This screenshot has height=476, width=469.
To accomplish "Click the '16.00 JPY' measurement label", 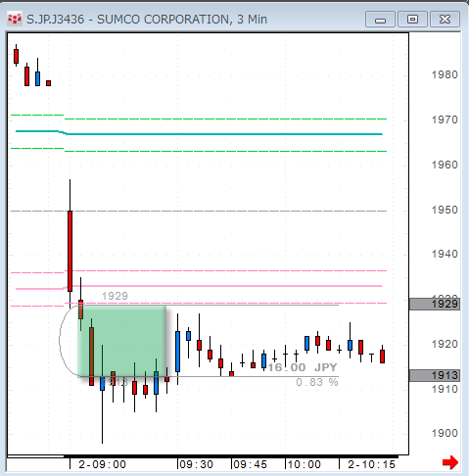I will [303, 367].
